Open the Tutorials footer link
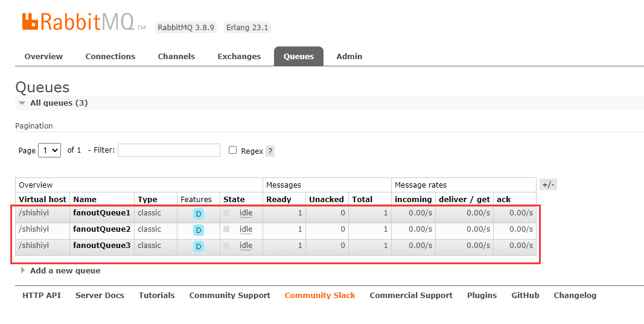This screenshot has width=644, height=324. click(x=156, y=295)
